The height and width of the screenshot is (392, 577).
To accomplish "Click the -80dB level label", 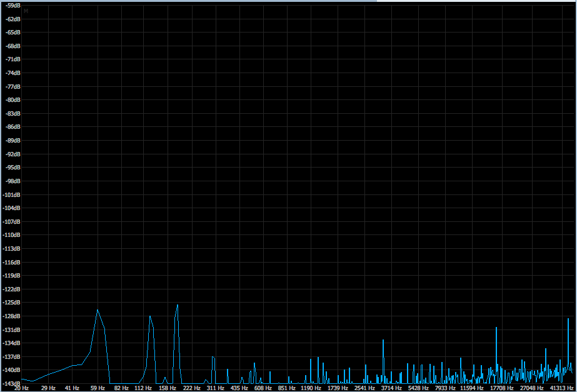I will [x=13, y=100].
